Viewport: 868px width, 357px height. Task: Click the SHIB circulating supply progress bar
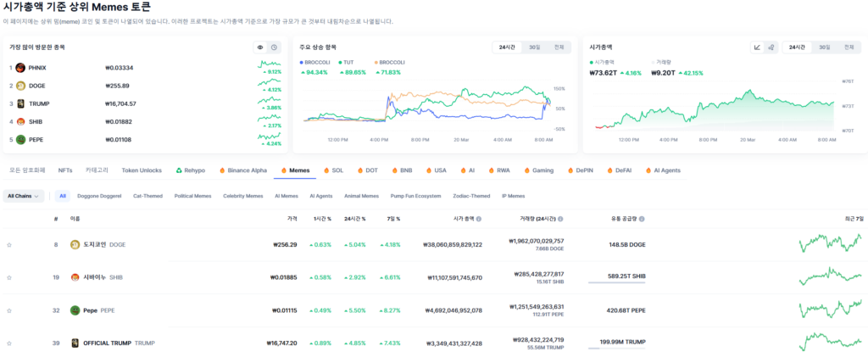[617, 283]
